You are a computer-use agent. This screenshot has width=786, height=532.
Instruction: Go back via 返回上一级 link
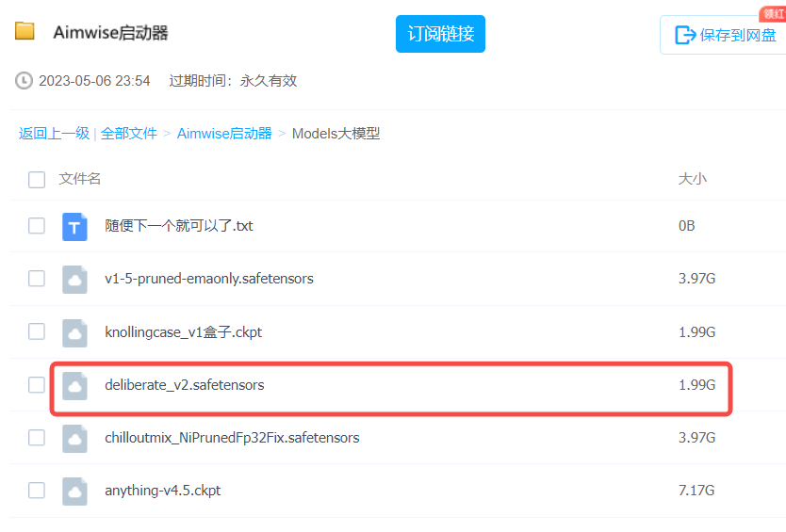[54, 134]
